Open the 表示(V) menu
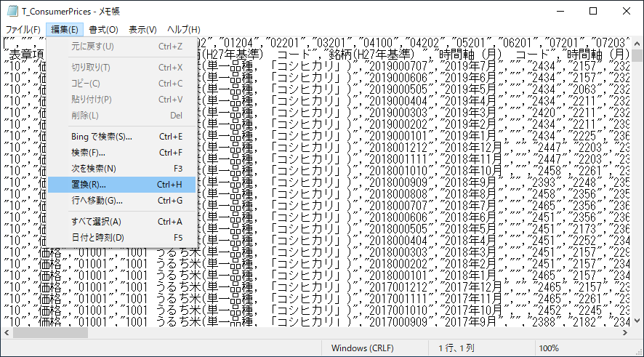Viewport: 644px width, 357px height. pyautogui.click(x=142, y=30)
